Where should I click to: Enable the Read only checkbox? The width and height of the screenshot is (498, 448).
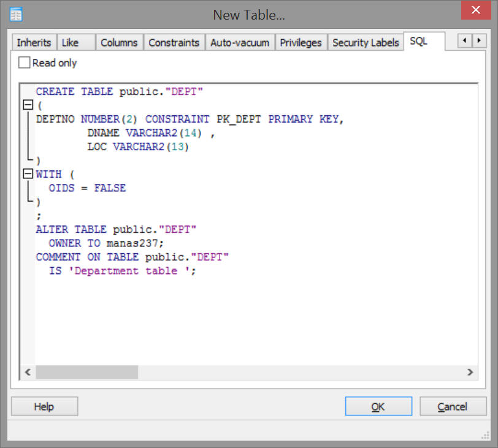(25, 63)
